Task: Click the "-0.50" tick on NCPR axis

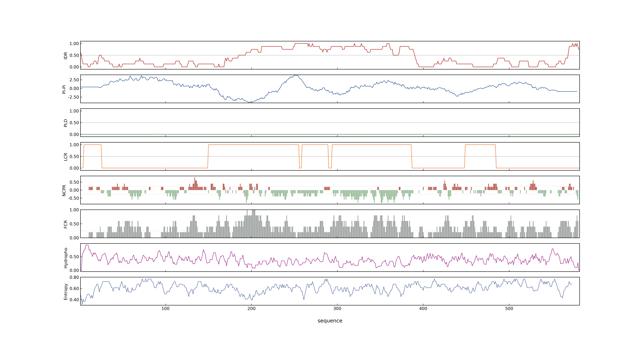Action: (73, 198)
